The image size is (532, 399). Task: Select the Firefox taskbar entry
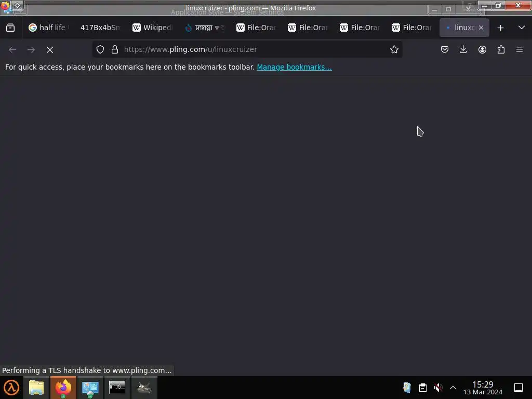(x=63, y=388)
